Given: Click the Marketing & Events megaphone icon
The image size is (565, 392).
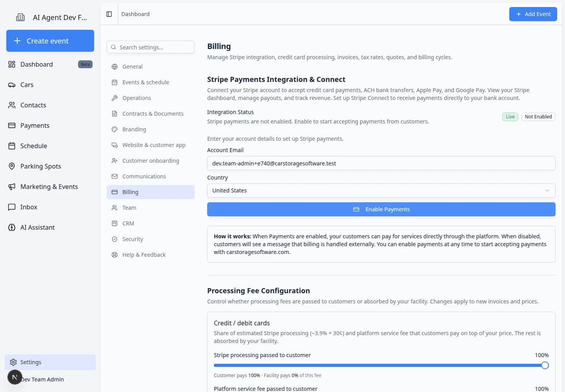Looking at the screenshot, I should [x=12, y=187].
